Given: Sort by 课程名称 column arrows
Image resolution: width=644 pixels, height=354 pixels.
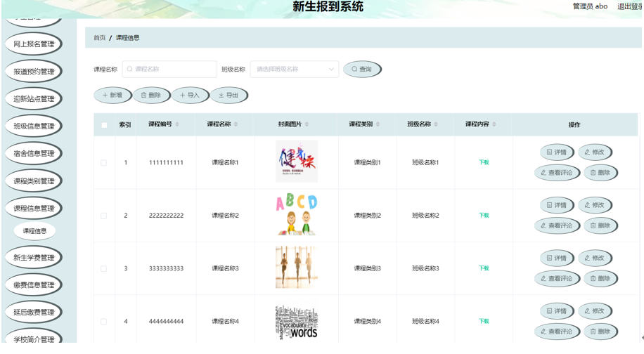Looking at the screenshot, I should (x=236, y=124).
